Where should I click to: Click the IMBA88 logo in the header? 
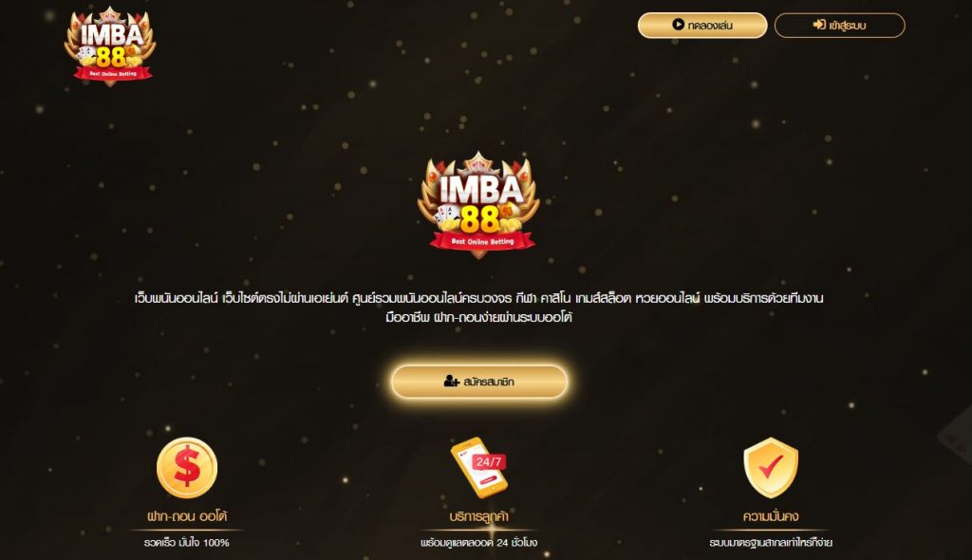point(110,46)
